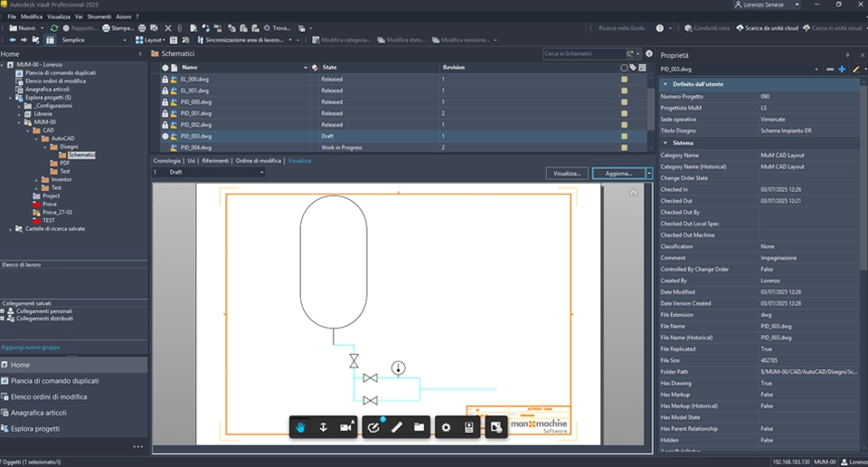The height and width of the screenshot is (467, 868).
Task: Click the help question mark icon
Action: click(x=660, y=28)
